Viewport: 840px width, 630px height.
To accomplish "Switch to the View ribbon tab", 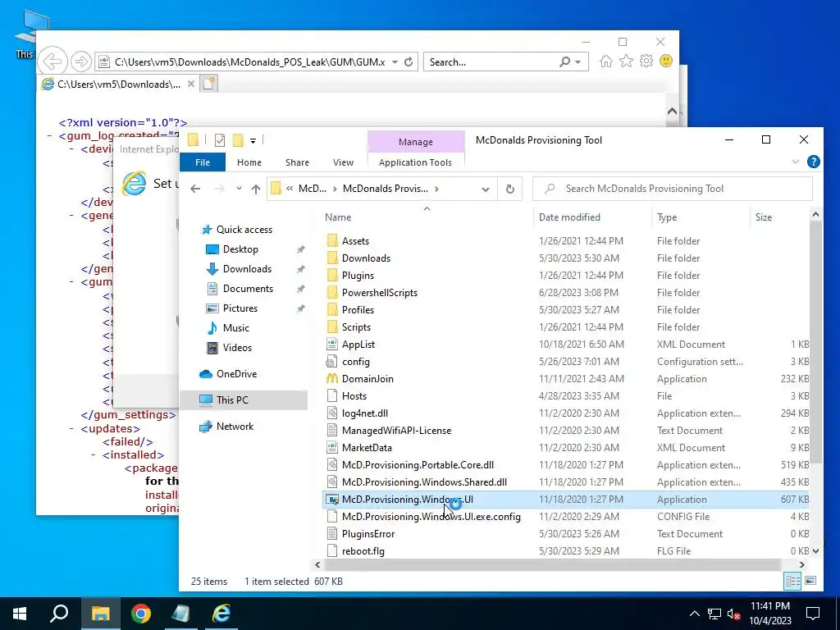I will (x=343, y=162).
